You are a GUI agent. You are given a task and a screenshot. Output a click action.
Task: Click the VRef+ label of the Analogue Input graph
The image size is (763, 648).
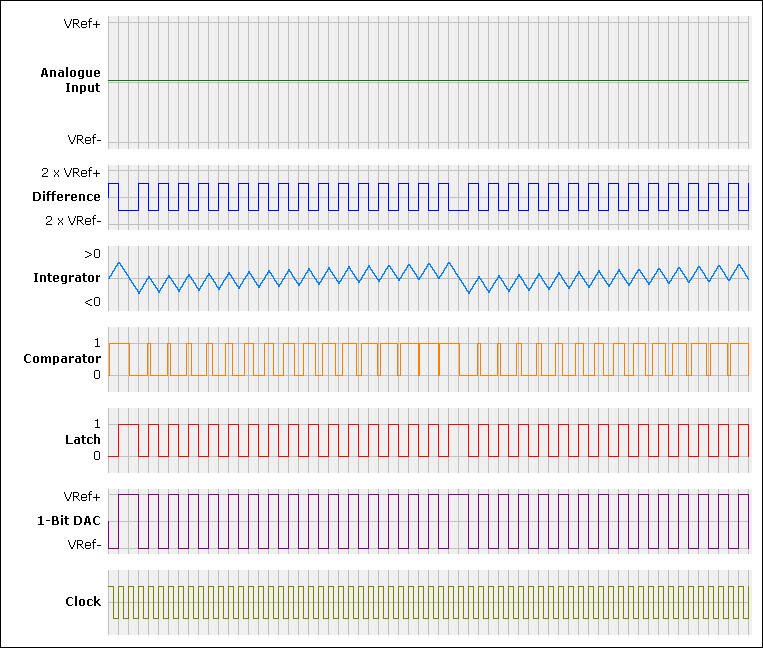pos(83,23)
